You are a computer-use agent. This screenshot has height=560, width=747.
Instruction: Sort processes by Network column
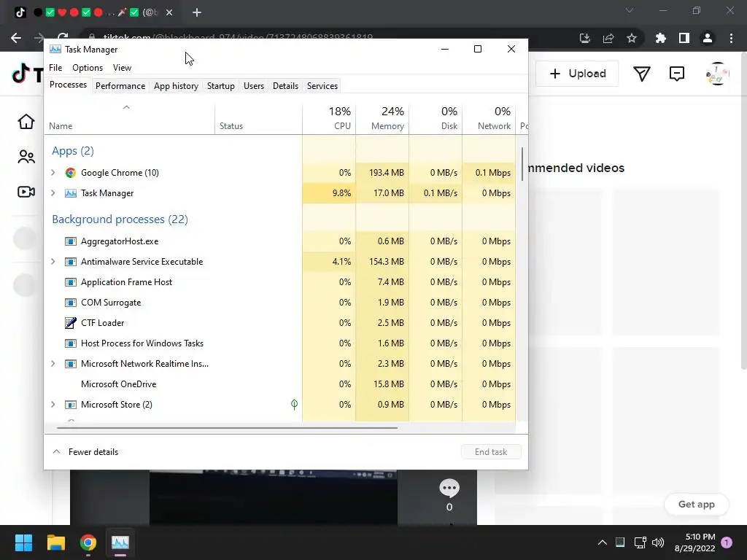[x=489, y=118]
